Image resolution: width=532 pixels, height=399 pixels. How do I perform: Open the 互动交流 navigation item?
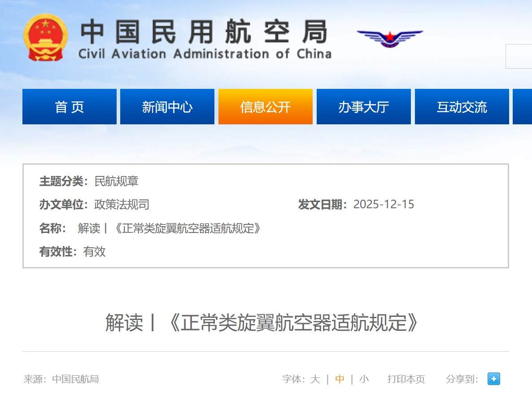462,106
